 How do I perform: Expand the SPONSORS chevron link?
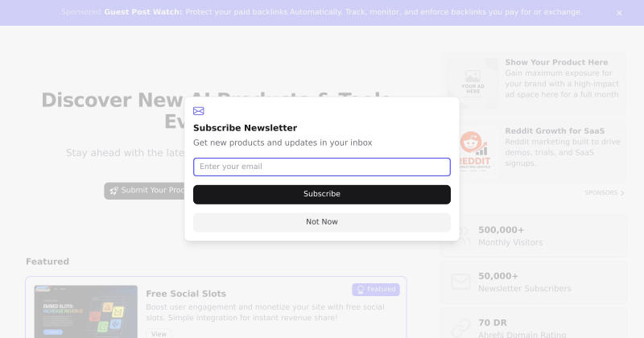[x=605, y=192]
